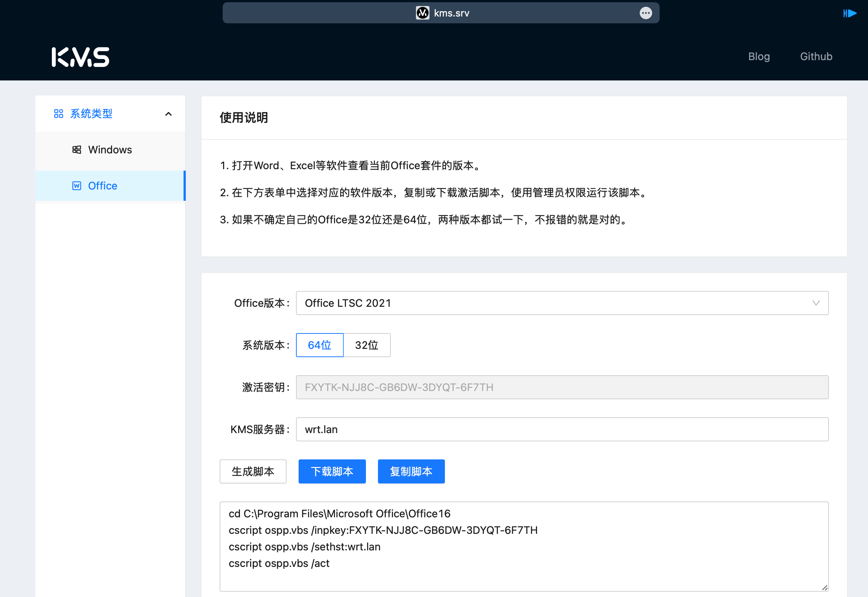Click instruction step 1 about Word, Excel
868x597 pixels.
[351, 165]
